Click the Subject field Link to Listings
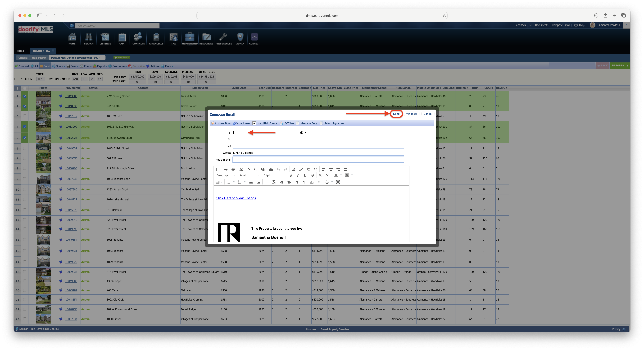Viewport: 644px width, 350px height. click(318, 153)
